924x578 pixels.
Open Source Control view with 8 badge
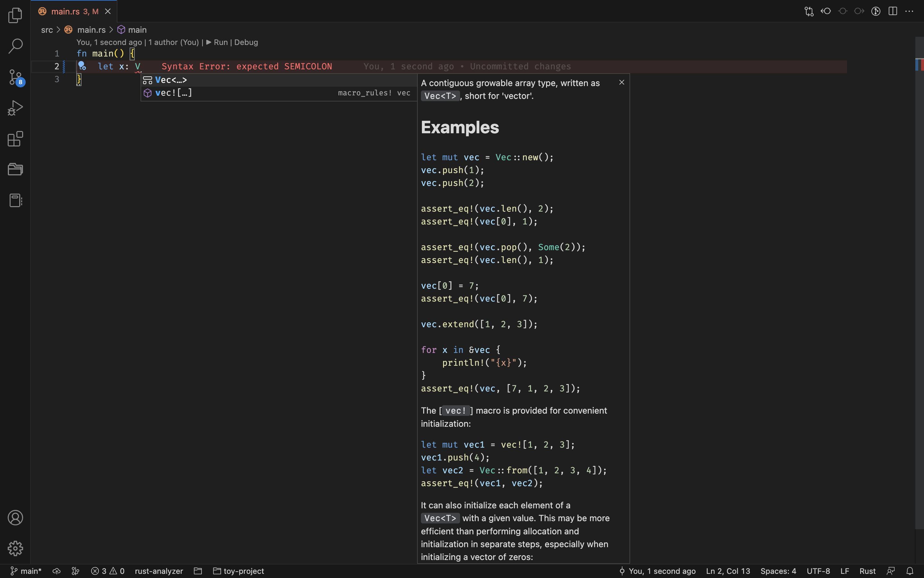coord(15,77)
